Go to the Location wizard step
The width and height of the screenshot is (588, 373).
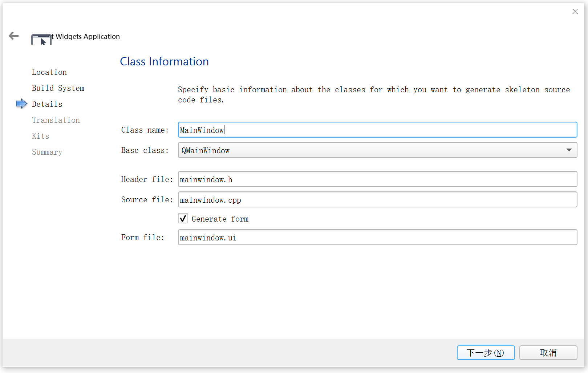(49, 72)
